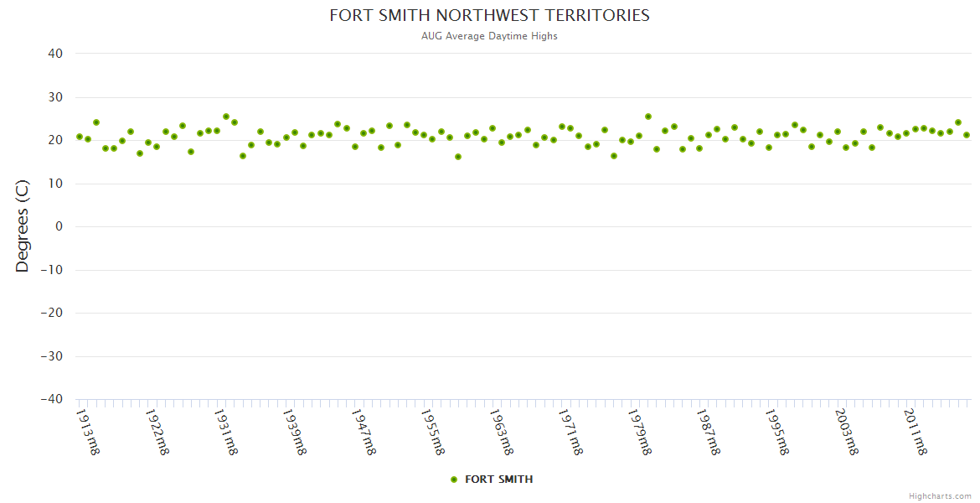Click the Degrees (C) y-axis title
980x503 pixels.
23,226
